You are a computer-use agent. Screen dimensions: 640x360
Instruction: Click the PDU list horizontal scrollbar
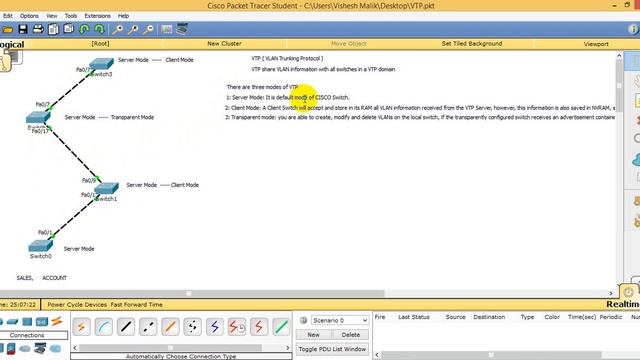point(491,355)
